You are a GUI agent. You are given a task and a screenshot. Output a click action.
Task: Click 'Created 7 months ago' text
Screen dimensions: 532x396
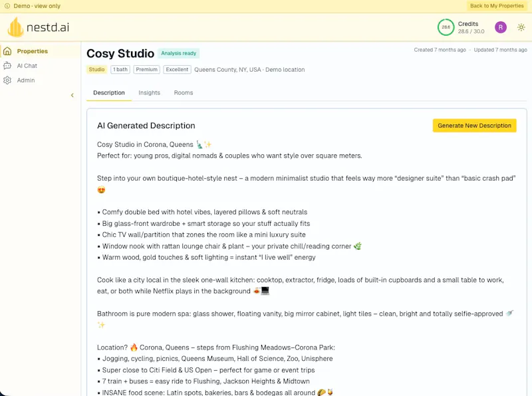pos(440,50)
